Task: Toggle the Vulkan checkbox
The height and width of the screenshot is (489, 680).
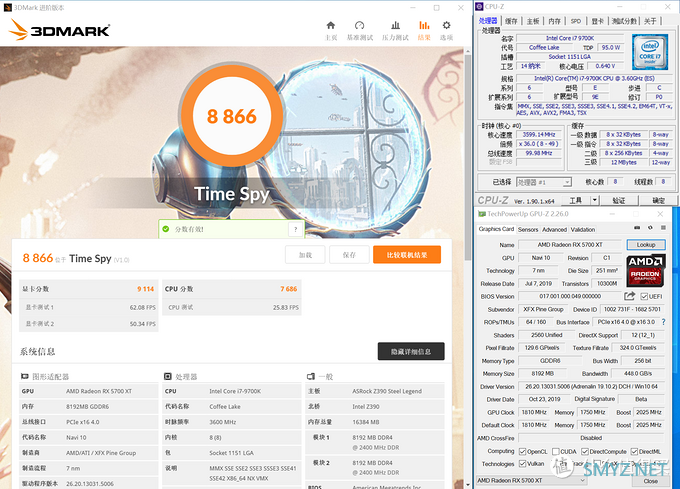Action: click(523, 464)
